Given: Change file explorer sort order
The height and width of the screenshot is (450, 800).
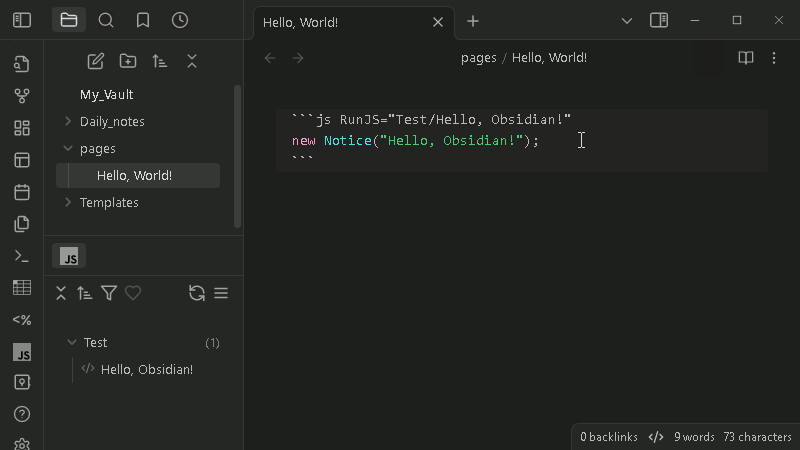Looking at the screenshot, I should coord(160,61).
